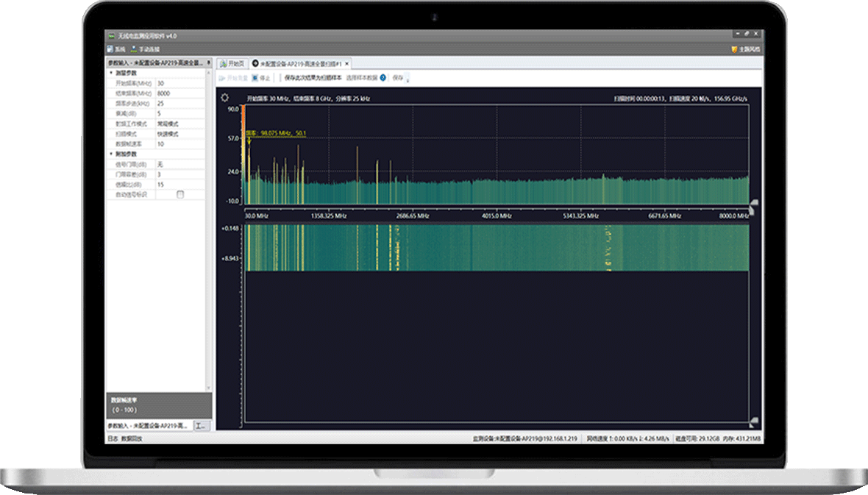Image resolution: width=868 pixels, height=495 pixels.
Task: Click the 门限容差 value 3
Action: click(180, 174)
